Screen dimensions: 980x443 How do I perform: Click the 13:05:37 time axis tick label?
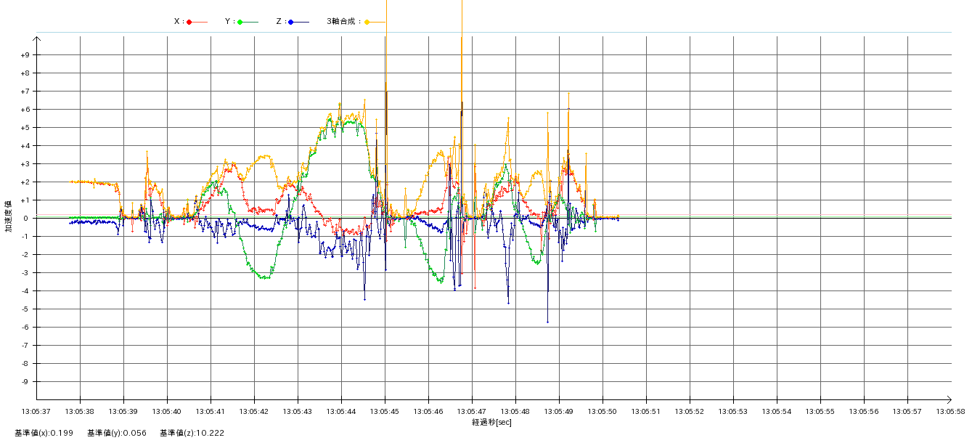click(36, 412)
